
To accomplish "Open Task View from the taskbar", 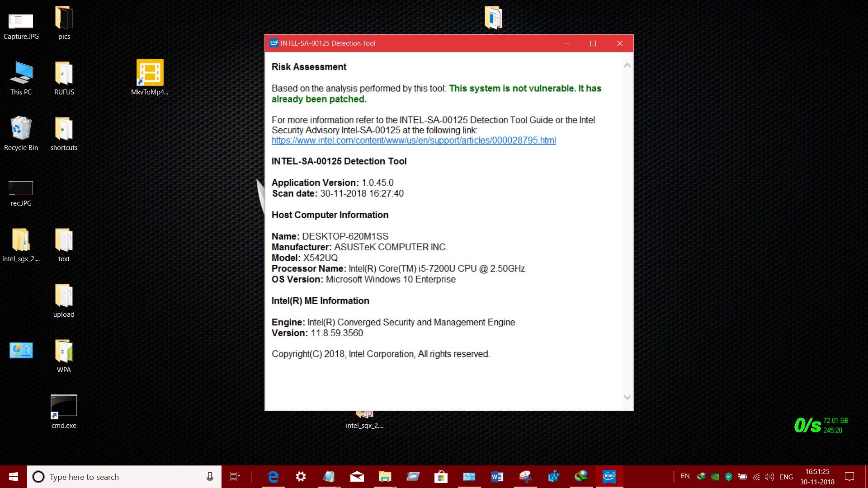I will click(x=235, y=477).
